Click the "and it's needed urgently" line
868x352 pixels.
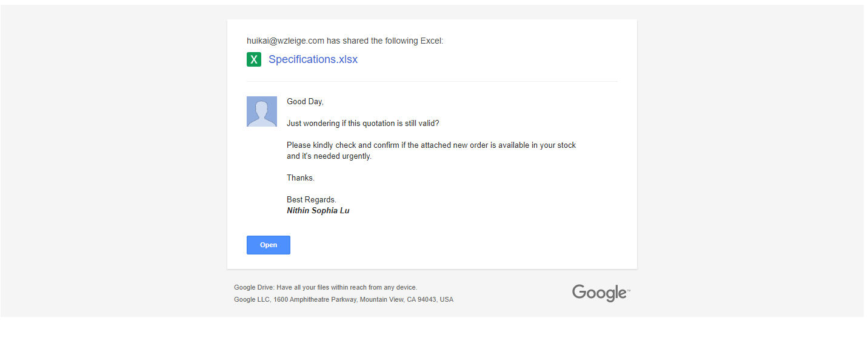click(x=329, y=156)
